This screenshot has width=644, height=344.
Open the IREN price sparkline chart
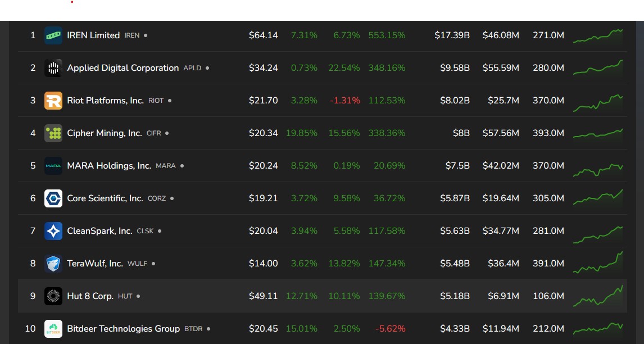[x=597, y=36]
